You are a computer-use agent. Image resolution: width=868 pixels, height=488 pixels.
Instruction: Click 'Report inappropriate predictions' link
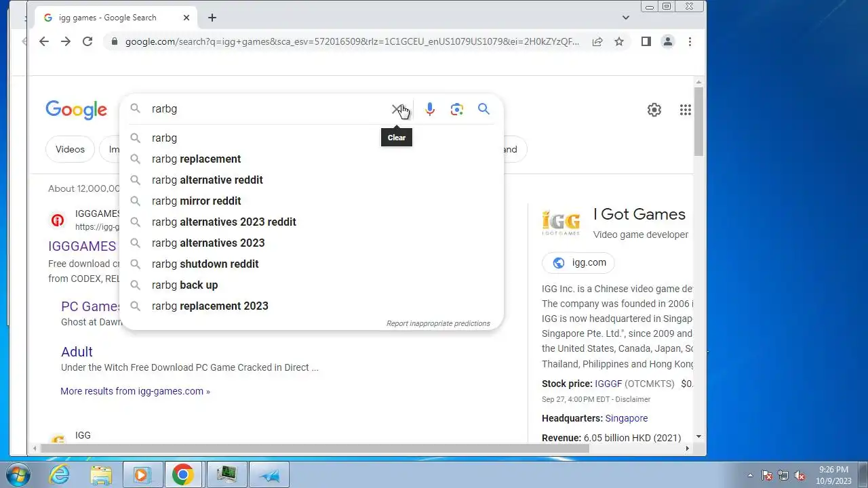pos(438,323)
